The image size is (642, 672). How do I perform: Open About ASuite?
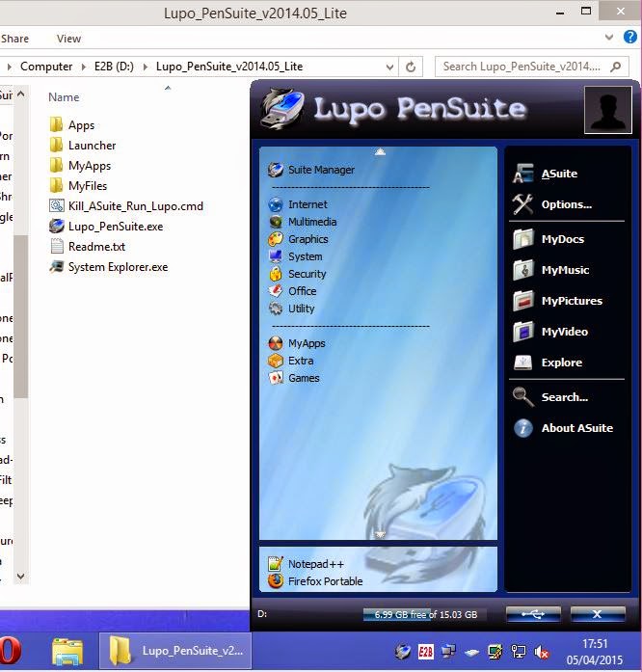click(x=563, y=428)
